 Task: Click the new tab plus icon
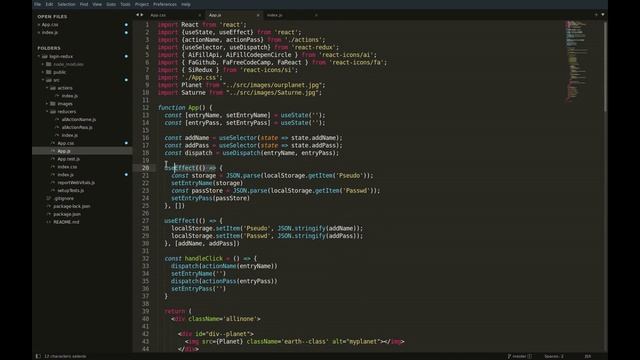click(x=596, y=15)
